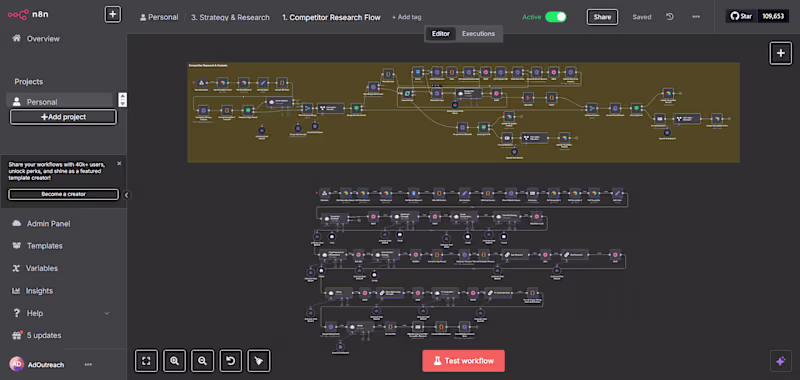Screen dimensions: 800x380
Task: Dismiss the creator promotion banner
Action: click(119, 164)
